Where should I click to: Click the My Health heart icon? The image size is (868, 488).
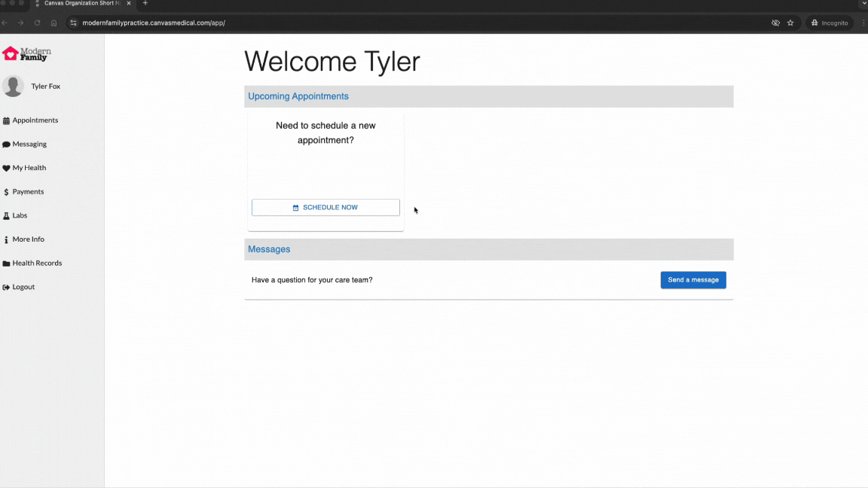click(7, 168)
